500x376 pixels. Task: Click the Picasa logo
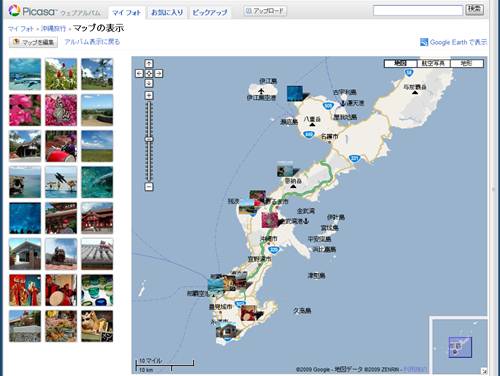click(x=32, y=11)
